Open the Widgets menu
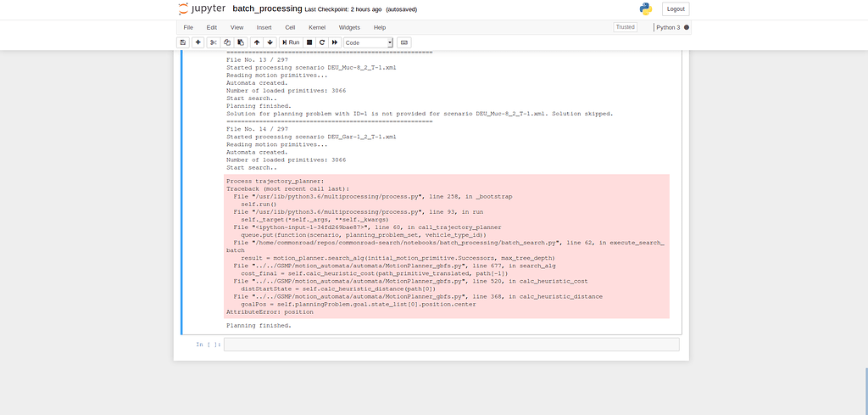868x415 pixels. [349, 27]
